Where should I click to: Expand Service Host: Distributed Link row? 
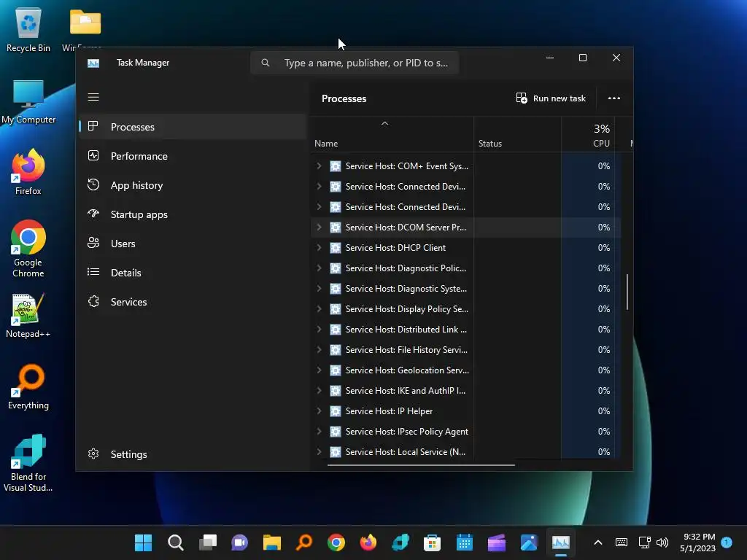(319, 329)
